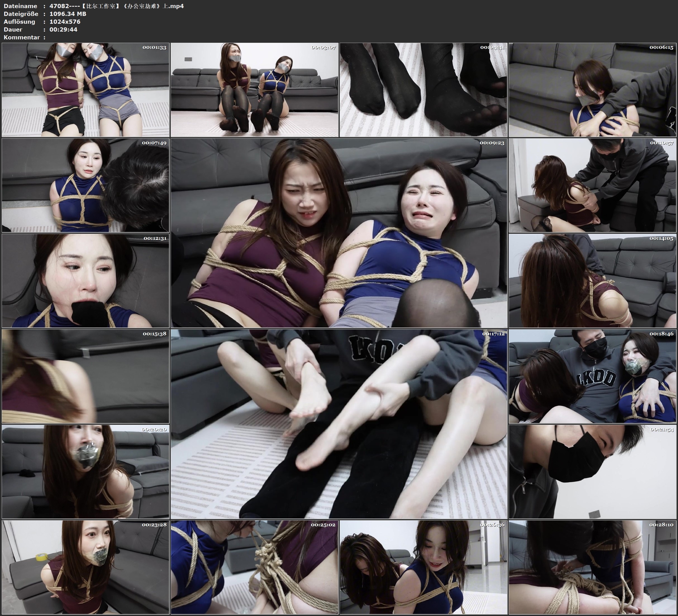678x616 pixels.
Task: Open the thumbnail at 00:07:49
Action: [x=85, y=185]
